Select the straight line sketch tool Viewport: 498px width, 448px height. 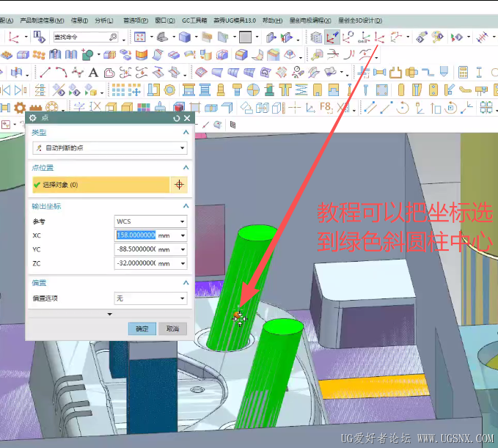[x=45, y=72]
